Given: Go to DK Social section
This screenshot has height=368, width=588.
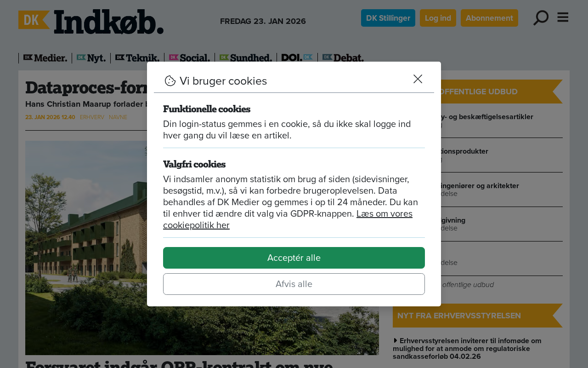Looking at the screenshot, I should pyautogui.click(x=189, y=58).
